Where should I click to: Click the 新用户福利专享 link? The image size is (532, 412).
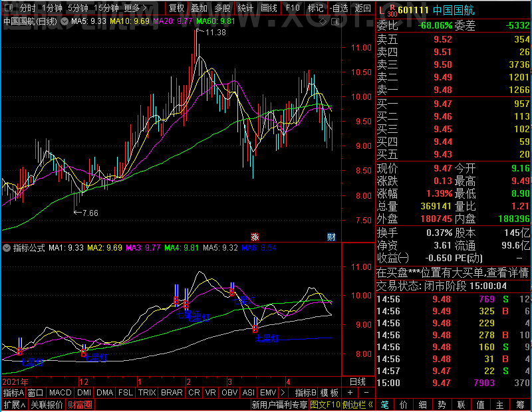[x=279, y=405]
